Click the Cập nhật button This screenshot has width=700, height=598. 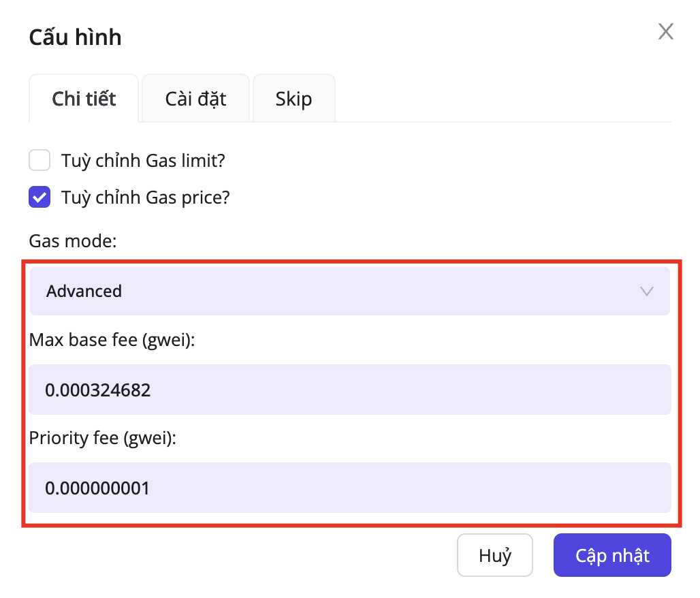[x=612, y=555]
